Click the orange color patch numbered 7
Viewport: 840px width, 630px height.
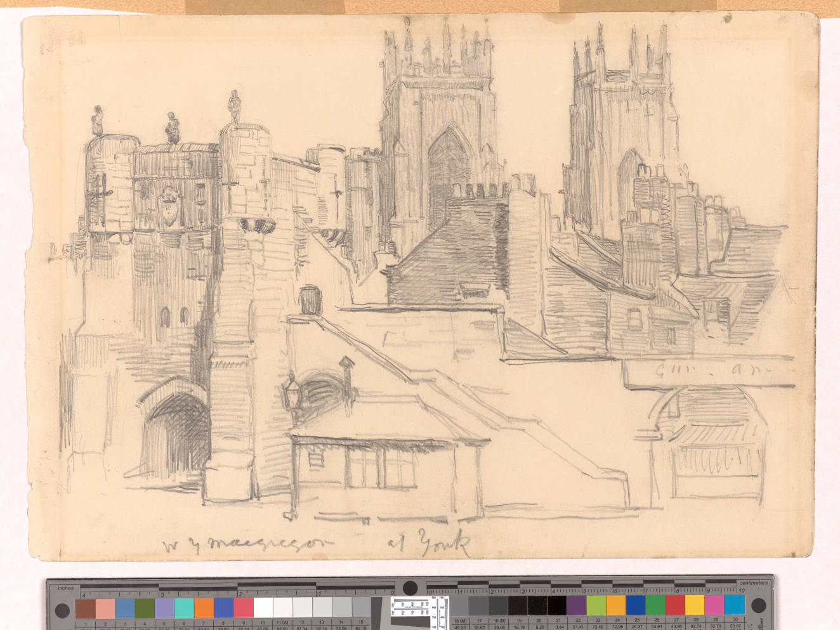pyautogui.click(x=204, y=608)
